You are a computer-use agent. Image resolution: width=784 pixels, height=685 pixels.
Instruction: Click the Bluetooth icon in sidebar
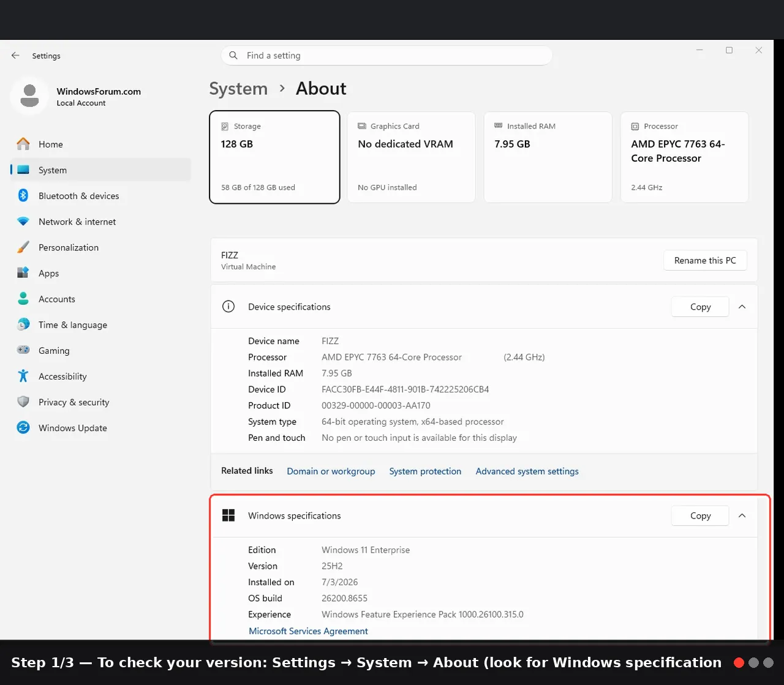click(23, 195)
